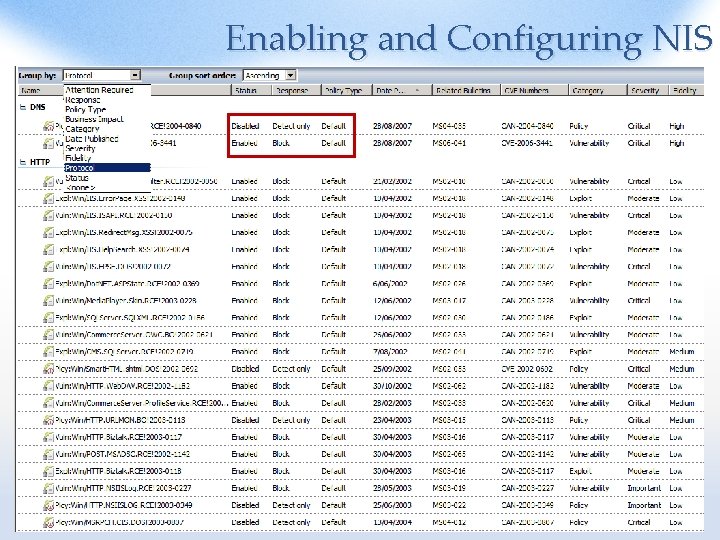Image resolution: width=720 pixels, height=540 pixels.
Task: Click the signature icon in the DNS row ending 3441
Action: [x=48, y=143]
